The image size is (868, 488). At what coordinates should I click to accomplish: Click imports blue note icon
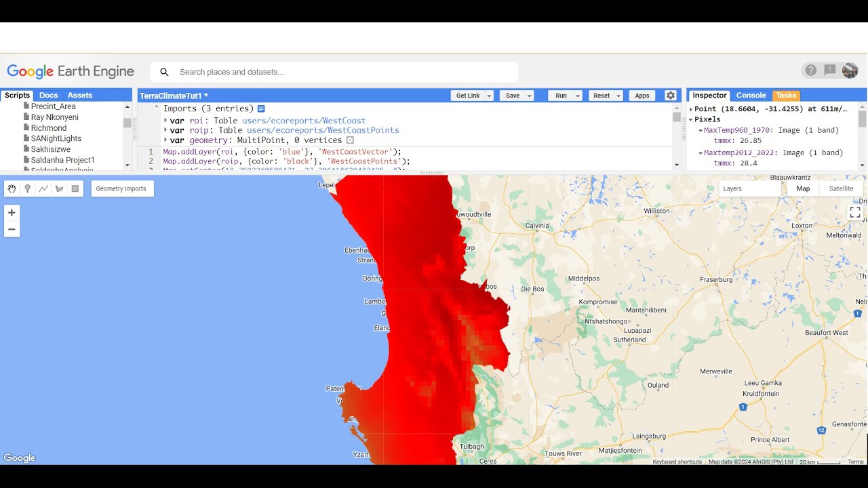[261, 108]
